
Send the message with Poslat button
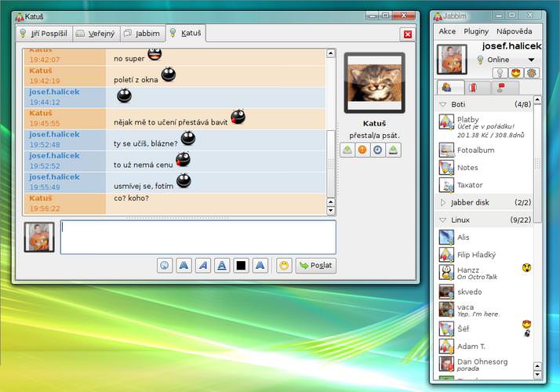click(316, 266)
